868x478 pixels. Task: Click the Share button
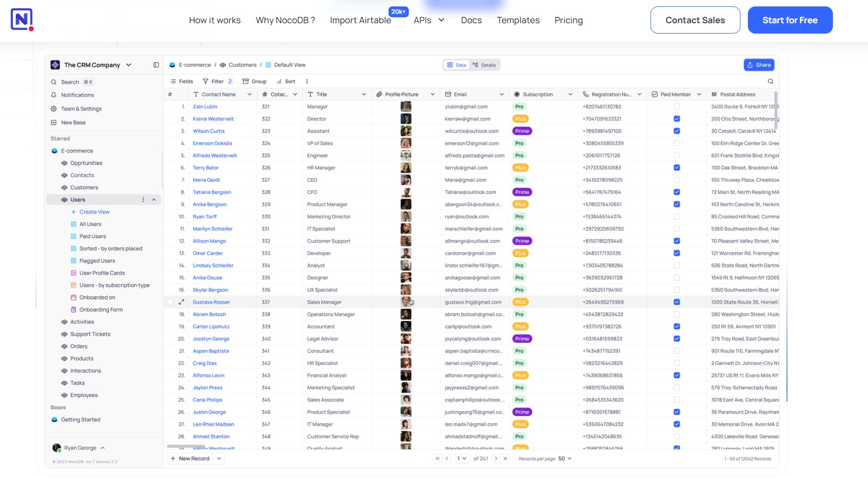point(759,65)
